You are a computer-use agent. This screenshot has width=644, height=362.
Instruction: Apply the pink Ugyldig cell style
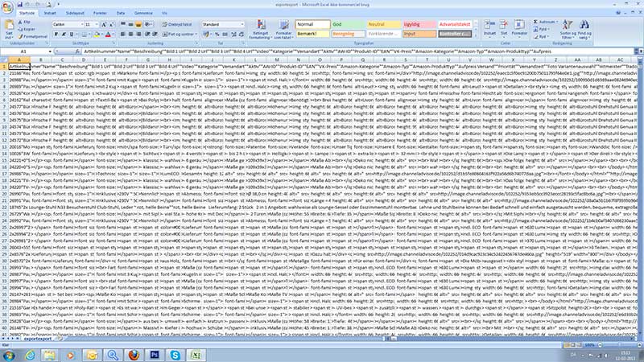419,24
